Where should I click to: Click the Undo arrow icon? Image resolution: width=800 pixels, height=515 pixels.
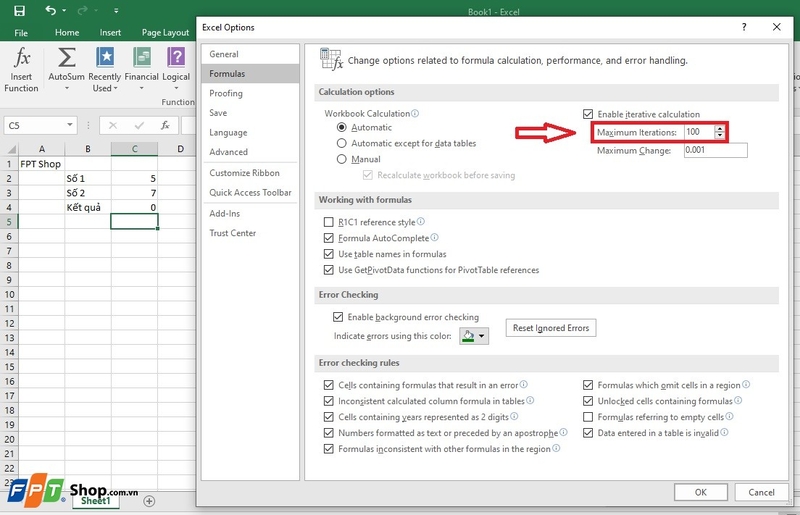pyautogui.click(x=51, y=10)
